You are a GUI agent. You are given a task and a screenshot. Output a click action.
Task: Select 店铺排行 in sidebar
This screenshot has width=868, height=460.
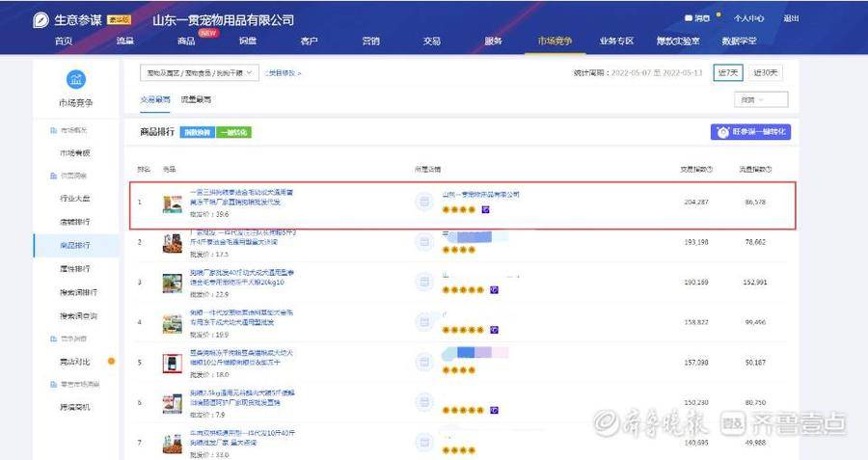(75, 222)
